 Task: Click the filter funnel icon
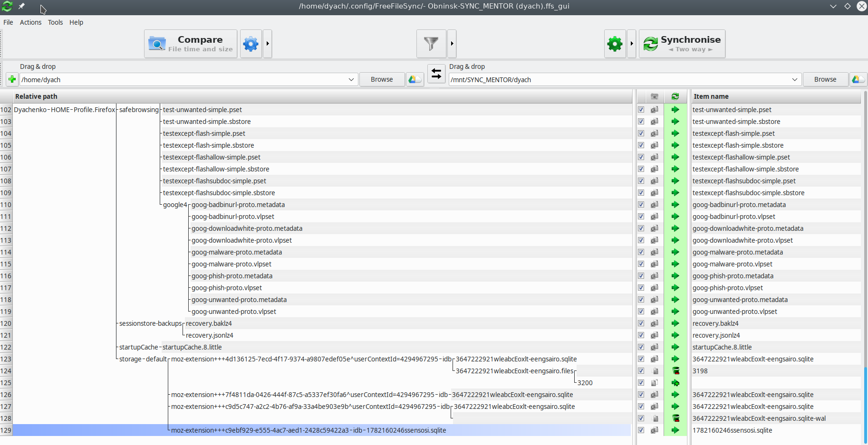click(x=431, y=44)
